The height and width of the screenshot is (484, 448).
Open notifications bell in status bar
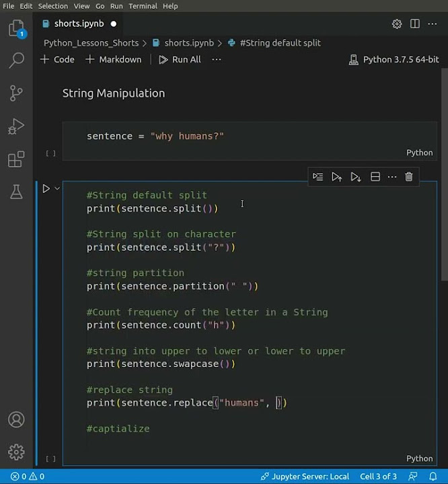point(433,477)
